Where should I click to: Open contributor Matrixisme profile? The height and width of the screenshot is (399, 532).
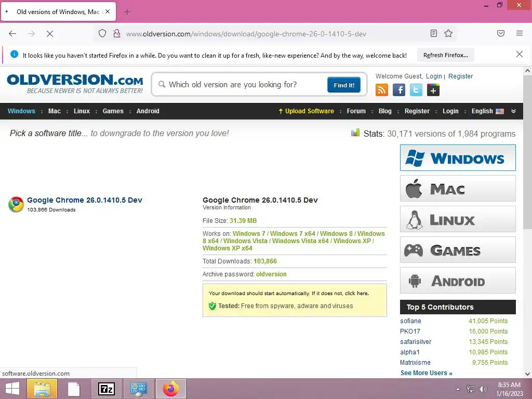click(415, 362)
